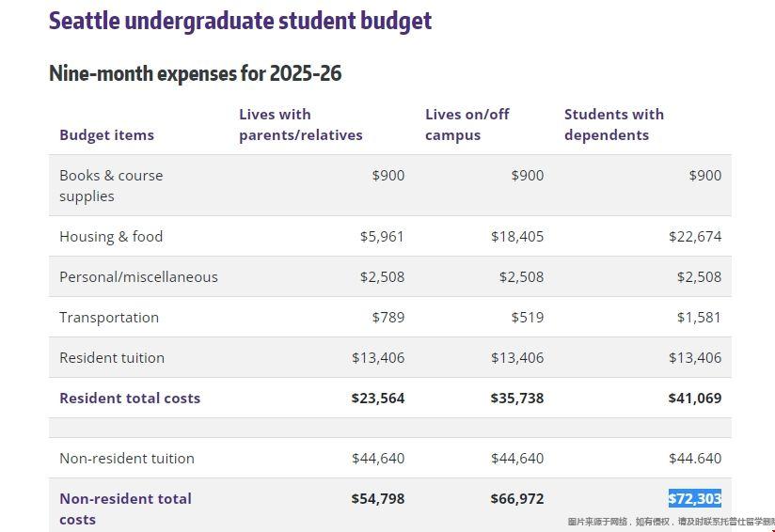Image resolution: width=775 pixels, height=532 pixels.
Task: Click the "Resident total costs" row label
Action: (x=130, y=398)
